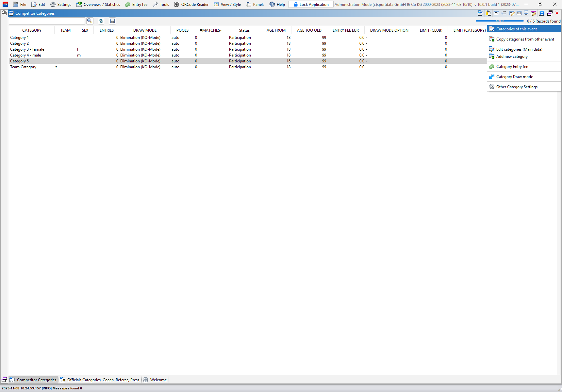
Task: Click the window cascade icon at bottom-left
Action: pos(4,379)
